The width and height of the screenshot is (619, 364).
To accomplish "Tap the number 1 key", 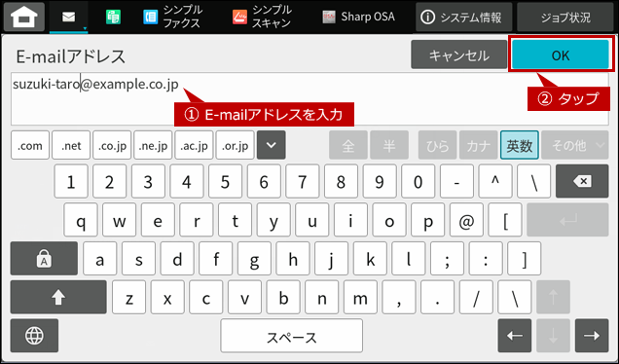I will (71, 181).
